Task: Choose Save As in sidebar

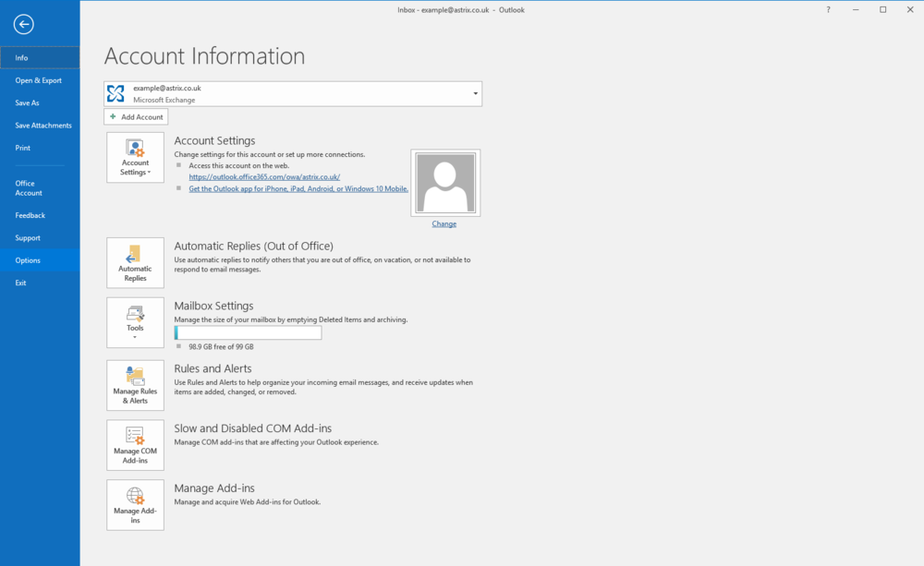Action: (x=40, y=102)
